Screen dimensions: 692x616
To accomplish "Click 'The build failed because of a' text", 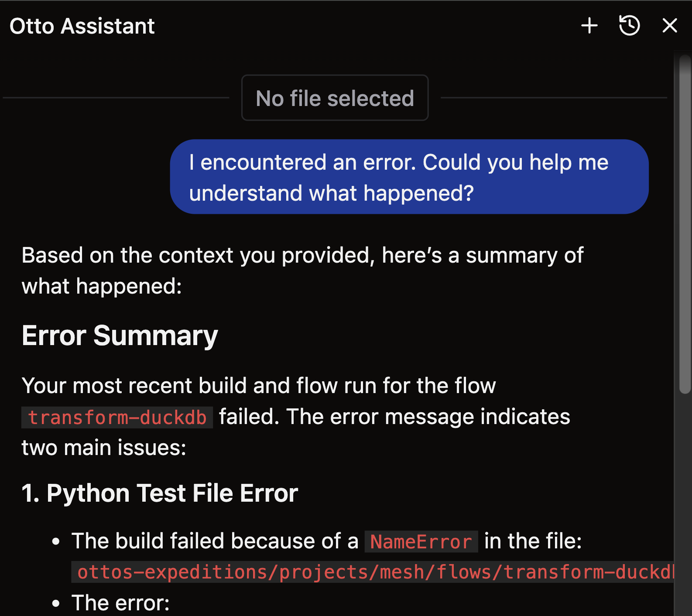I will pos(215,541).
